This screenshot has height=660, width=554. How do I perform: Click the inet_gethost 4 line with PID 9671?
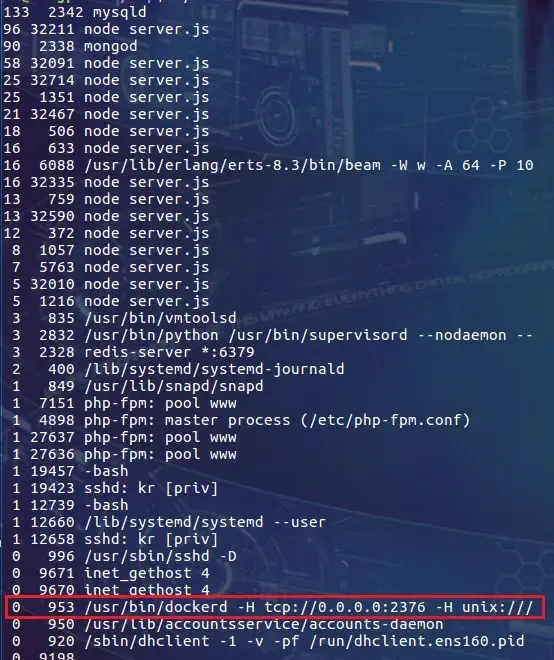[x=111, y=573]
